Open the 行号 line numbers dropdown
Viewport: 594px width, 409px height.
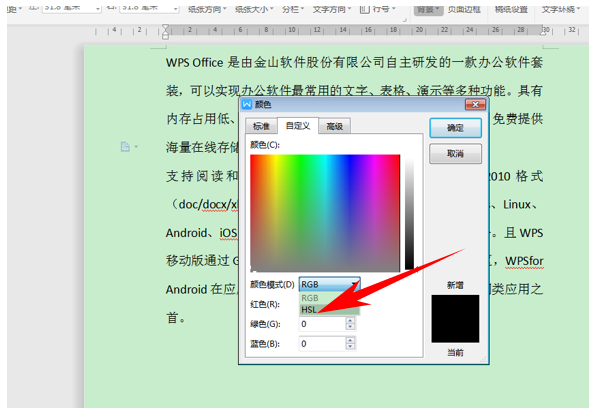[x=377, y=9]
